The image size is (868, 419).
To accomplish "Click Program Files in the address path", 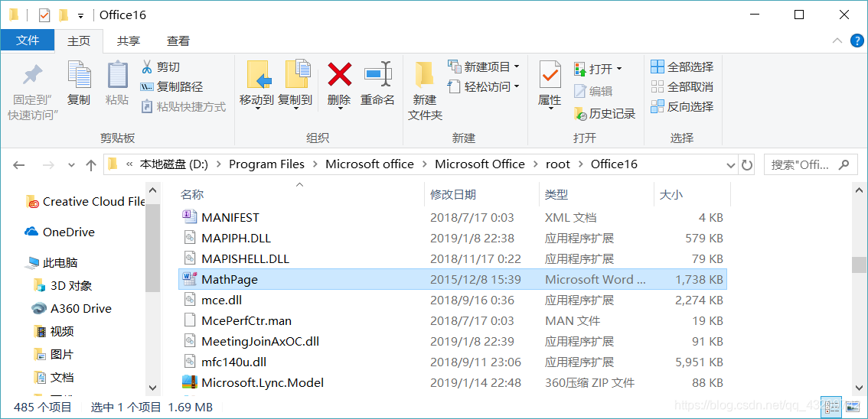I will click(267, 164).
